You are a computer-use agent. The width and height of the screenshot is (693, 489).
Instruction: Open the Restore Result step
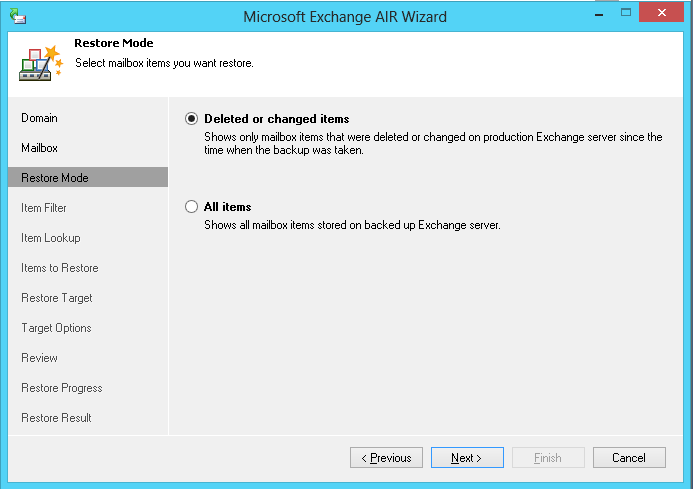tap(56, 418)
